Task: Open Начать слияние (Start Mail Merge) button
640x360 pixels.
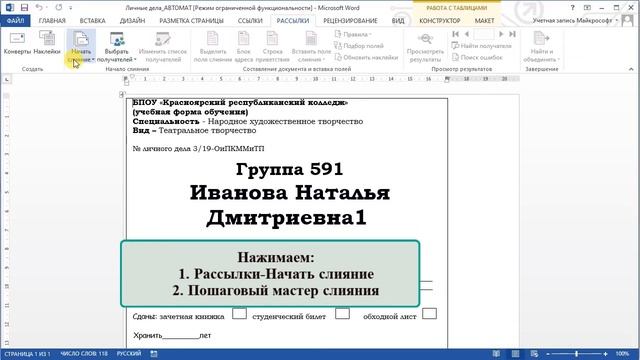Action: [x=81, y=47]
